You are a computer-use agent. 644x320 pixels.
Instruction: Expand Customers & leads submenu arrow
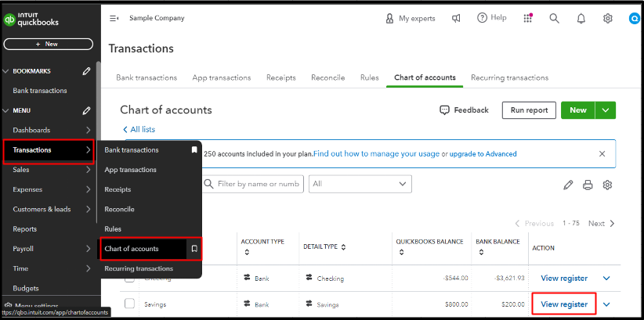[x=89, y=209]
